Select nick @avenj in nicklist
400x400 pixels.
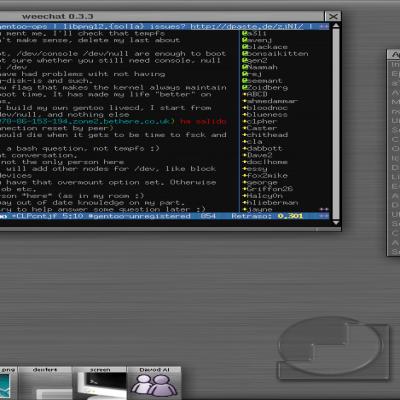click(257, 40)
